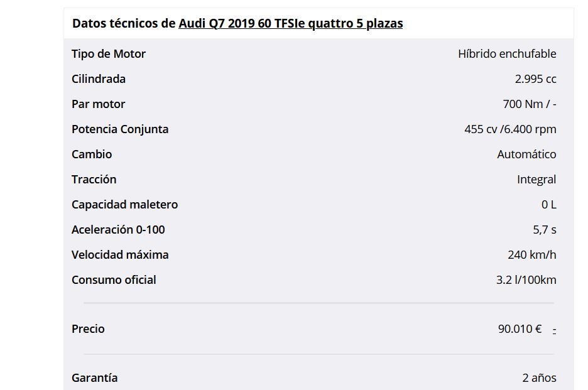Click the 'Integral' traction value

coord(536,180)
